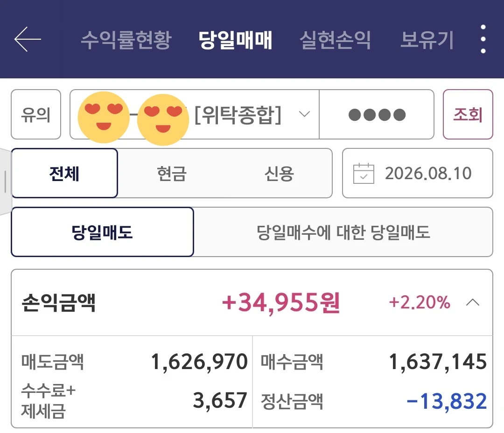Go to the 보유기 tab
This screenshot has height=433, width=504.
click(x=427, y=40)
